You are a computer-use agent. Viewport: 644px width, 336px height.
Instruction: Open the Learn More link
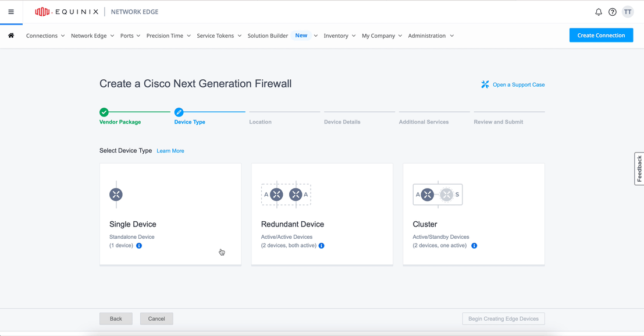pyautogui.click(x=170, y=151)
